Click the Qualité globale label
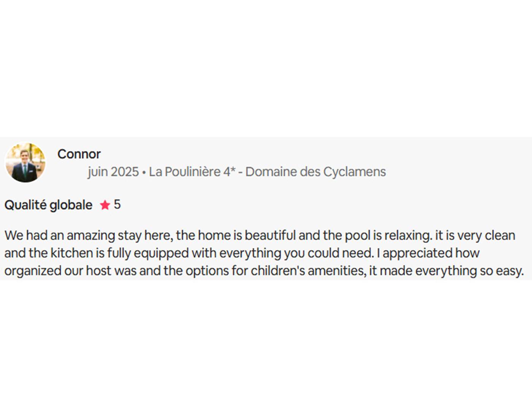This screenshot has height=418, width=532. coord(48,205)
